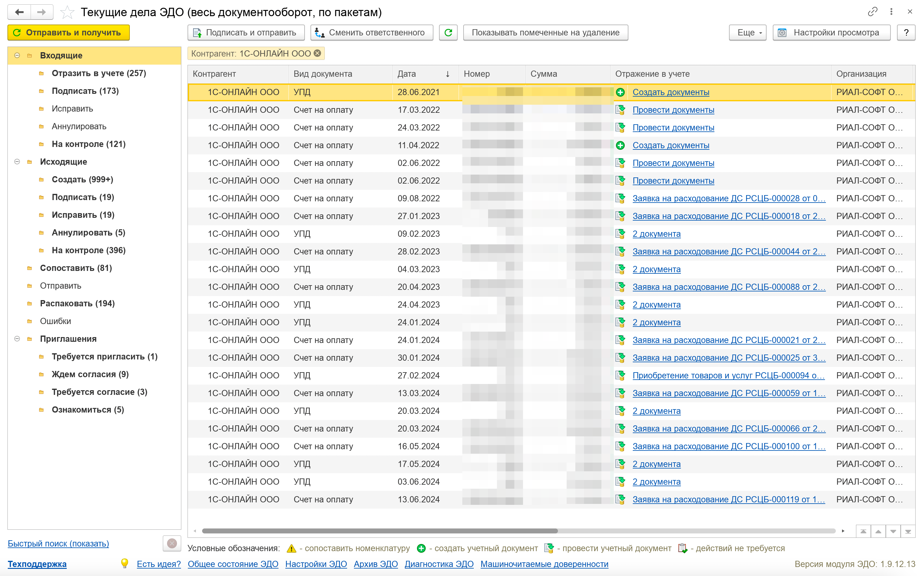Open help with the question mark button
The image size is (924, 576).
(906, 33)
